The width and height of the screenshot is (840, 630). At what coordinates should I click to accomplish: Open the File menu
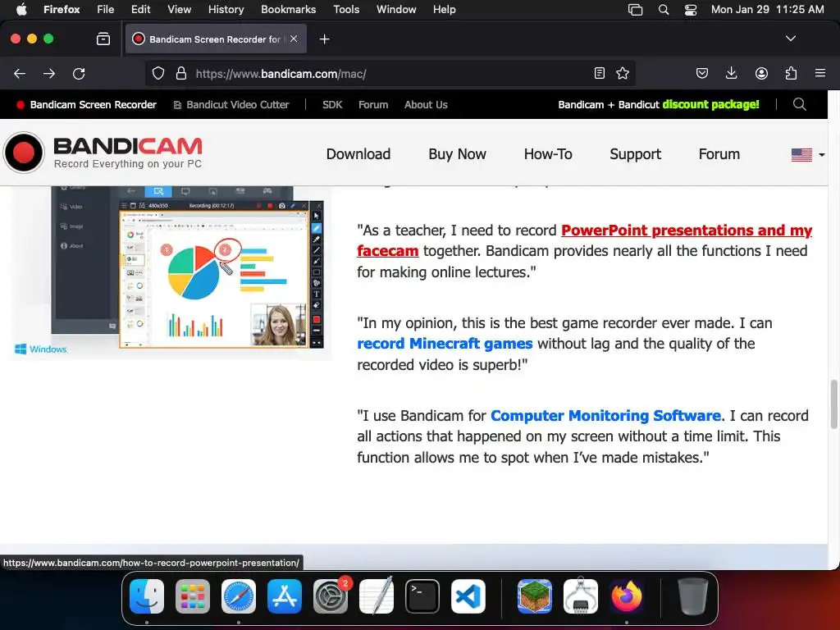point(106,10)
